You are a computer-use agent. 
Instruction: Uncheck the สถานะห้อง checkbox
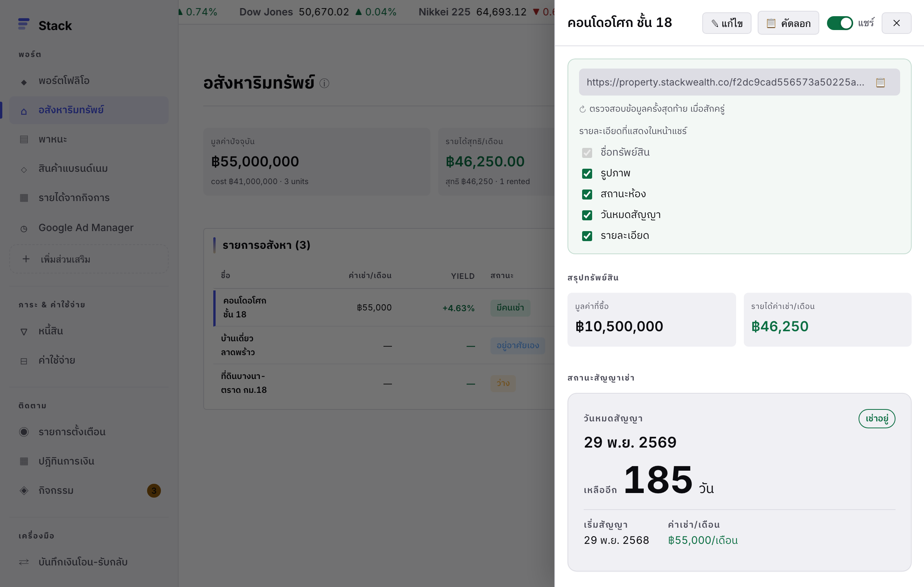(587, 195)
